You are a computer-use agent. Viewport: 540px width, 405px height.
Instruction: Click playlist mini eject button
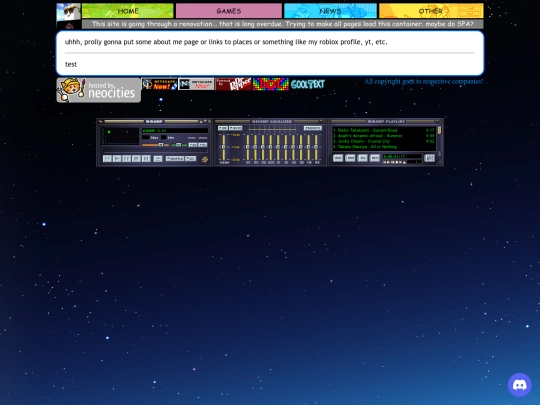tap(404, 162)
